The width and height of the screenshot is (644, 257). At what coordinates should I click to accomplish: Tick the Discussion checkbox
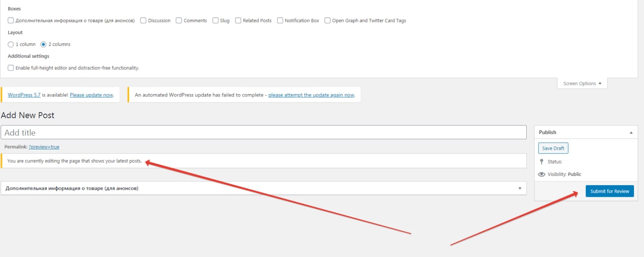tap(143, 21)
